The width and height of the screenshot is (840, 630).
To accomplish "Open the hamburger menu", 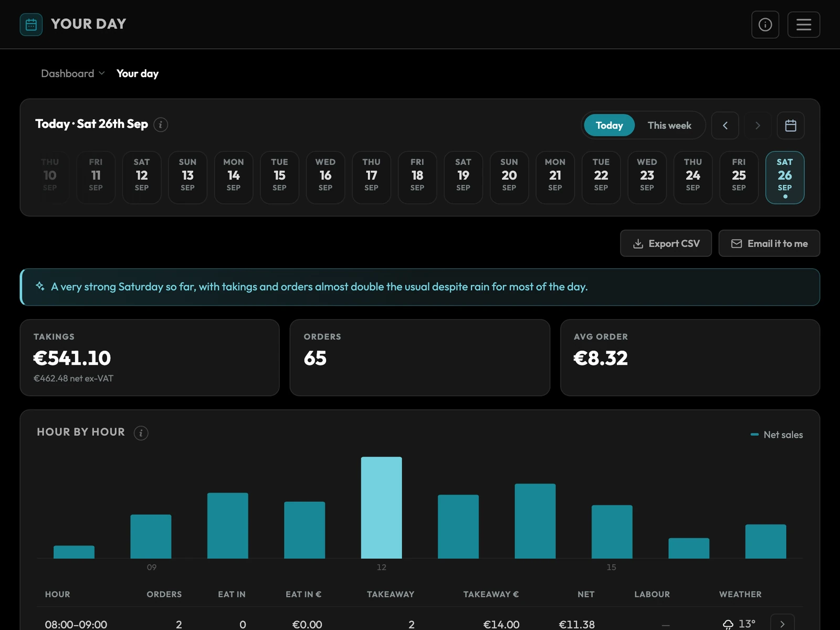I will coord(803,25).
